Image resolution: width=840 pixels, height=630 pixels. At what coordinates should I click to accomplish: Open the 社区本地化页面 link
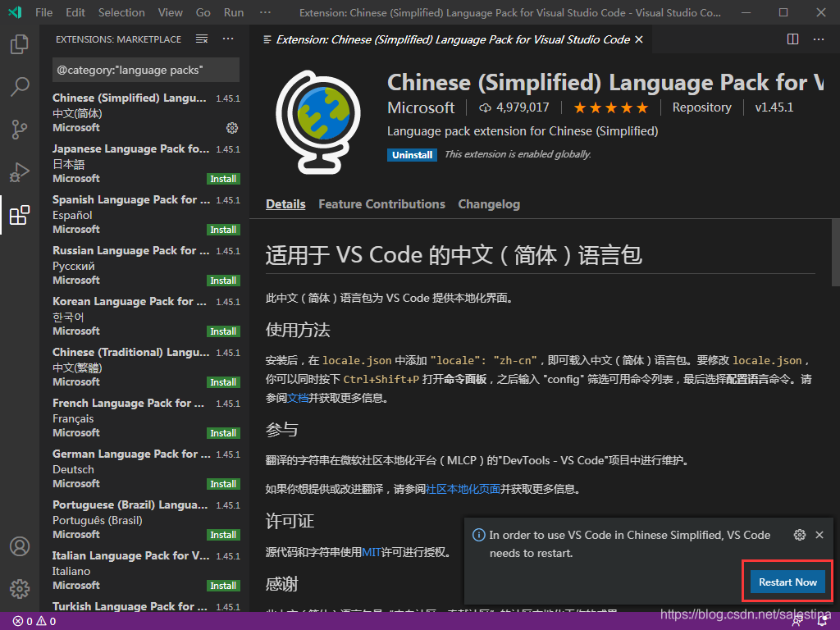[463, 489]
